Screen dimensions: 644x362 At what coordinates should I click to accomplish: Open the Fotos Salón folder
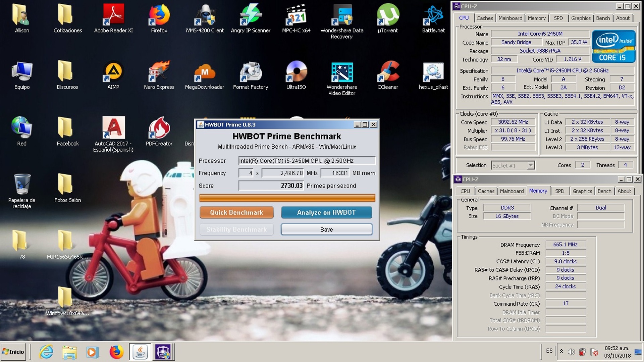tap(67, 188)
